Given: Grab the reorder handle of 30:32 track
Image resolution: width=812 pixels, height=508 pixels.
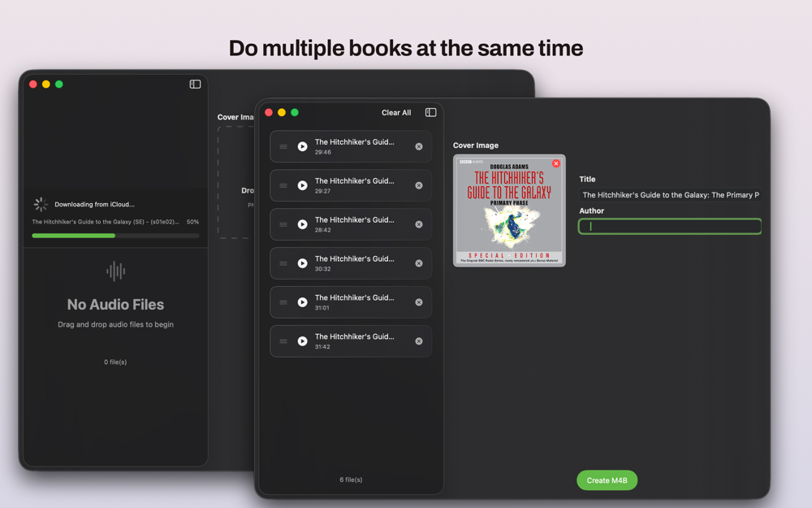Looking at the screenshot, I should click(x=283, y=263).
